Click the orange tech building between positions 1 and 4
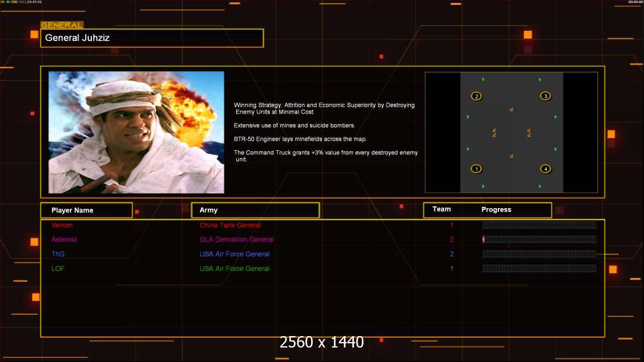Viewport: 644px width, 362px height. (511, 156)
